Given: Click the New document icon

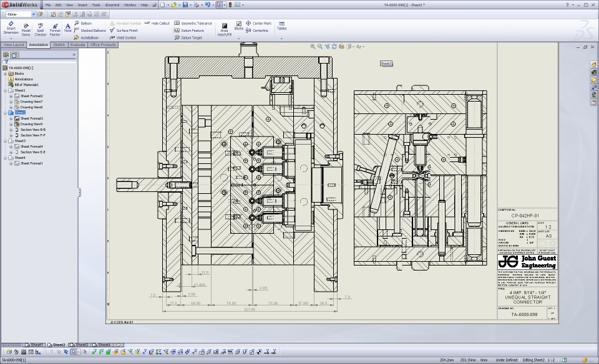Looking at the screenshot, I should pos(163,5).
